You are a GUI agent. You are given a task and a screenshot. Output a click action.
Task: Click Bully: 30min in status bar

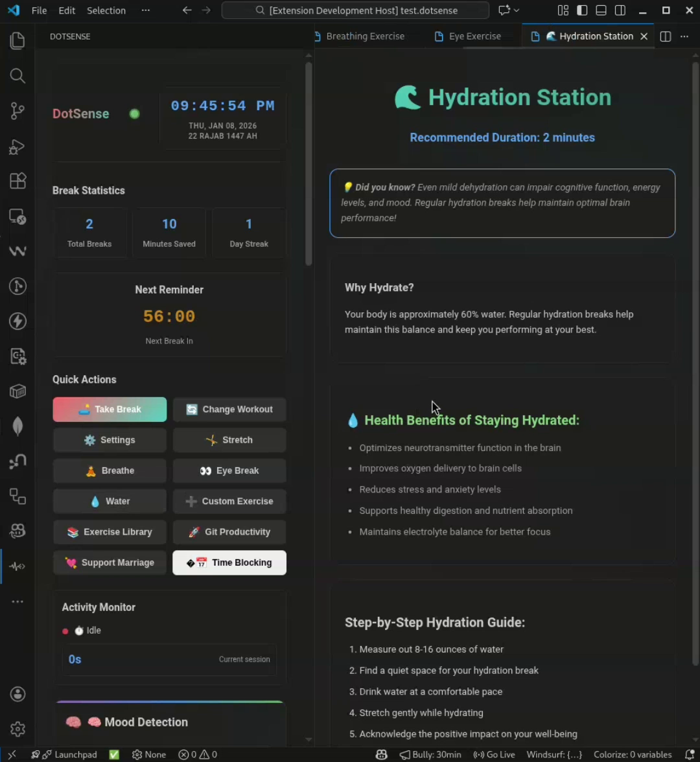coord(430,754)
